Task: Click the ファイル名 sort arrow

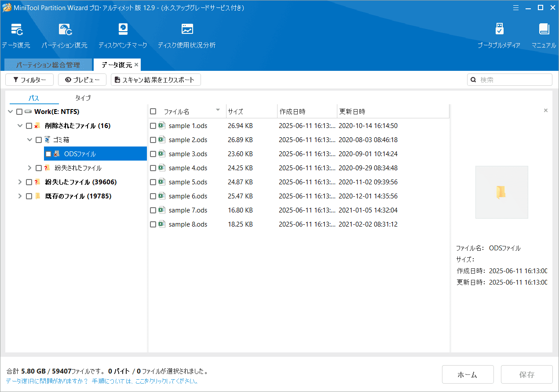Action: coord(218,110)
